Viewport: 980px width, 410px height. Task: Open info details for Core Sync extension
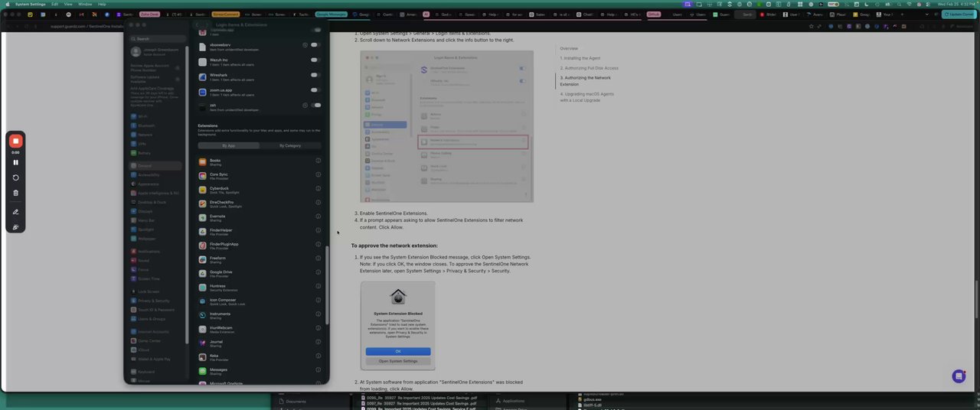click(318, 174)
